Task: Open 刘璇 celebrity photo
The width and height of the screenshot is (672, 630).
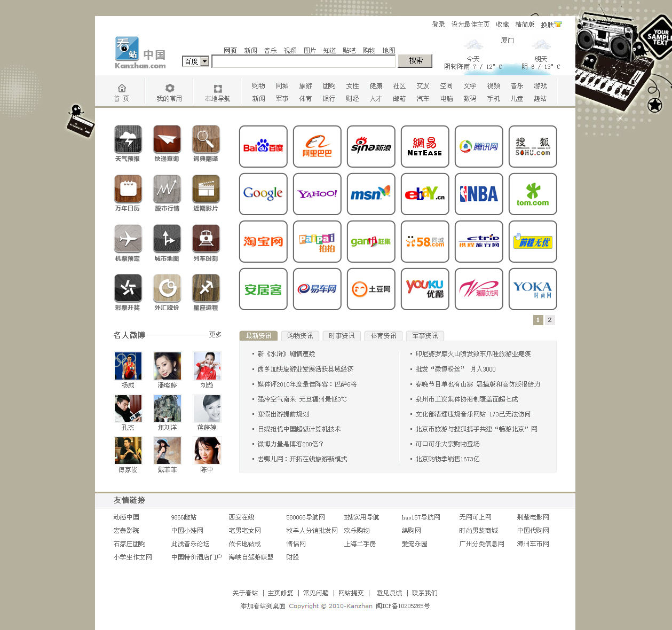Action: pos(207,366)
